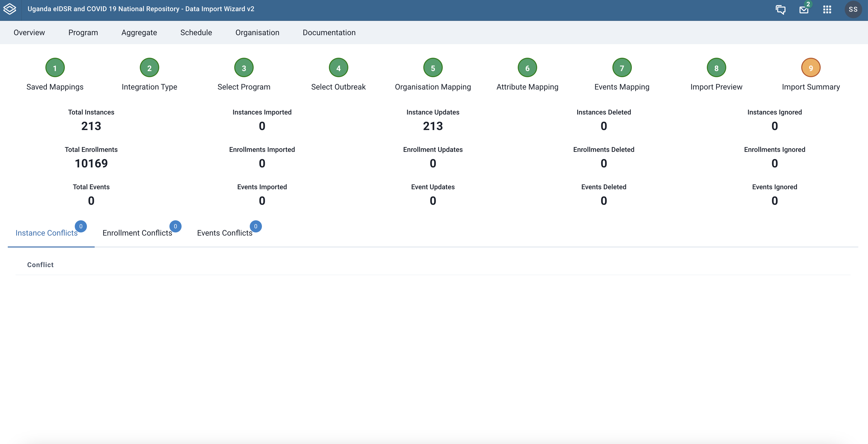The image size is (868, 444).
Task: Open the Organisation menu
Action: tap(258, 33)
